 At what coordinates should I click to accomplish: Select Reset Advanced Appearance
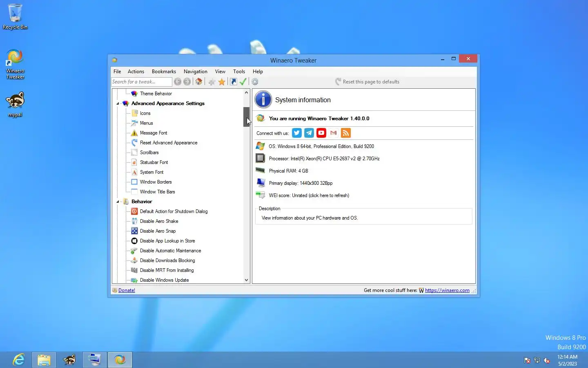coord(168,143)
